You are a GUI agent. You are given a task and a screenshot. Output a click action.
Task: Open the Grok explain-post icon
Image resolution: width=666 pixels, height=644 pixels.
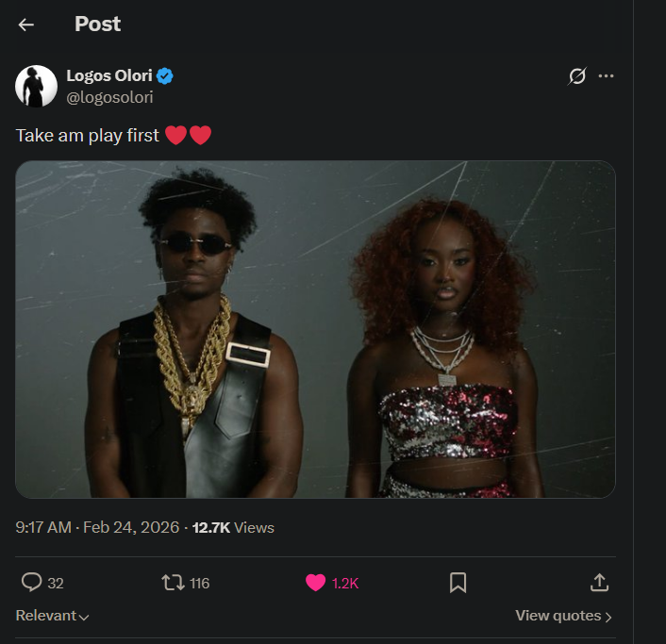coord(577,76)
